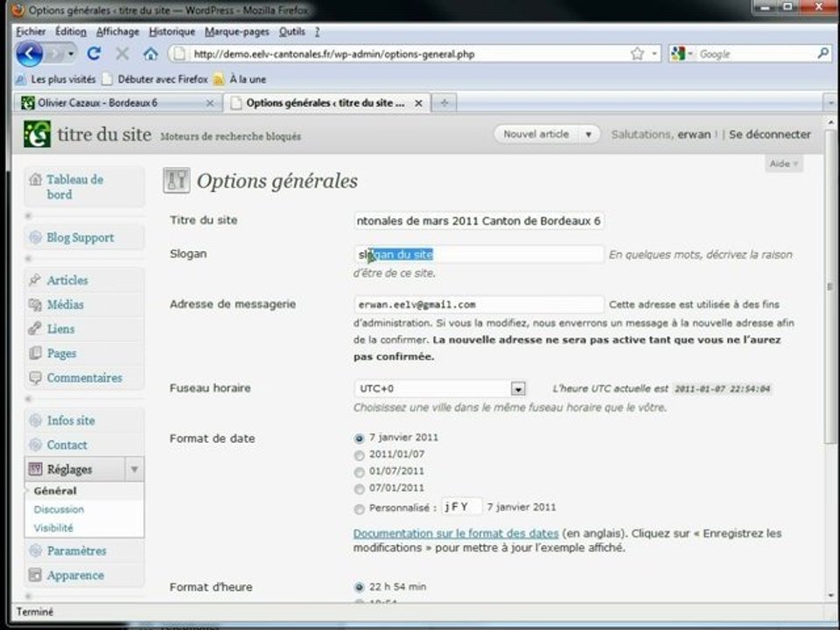840x630 pixels.
Task: Open the Visibilité settings submenu
Action: 53,528
